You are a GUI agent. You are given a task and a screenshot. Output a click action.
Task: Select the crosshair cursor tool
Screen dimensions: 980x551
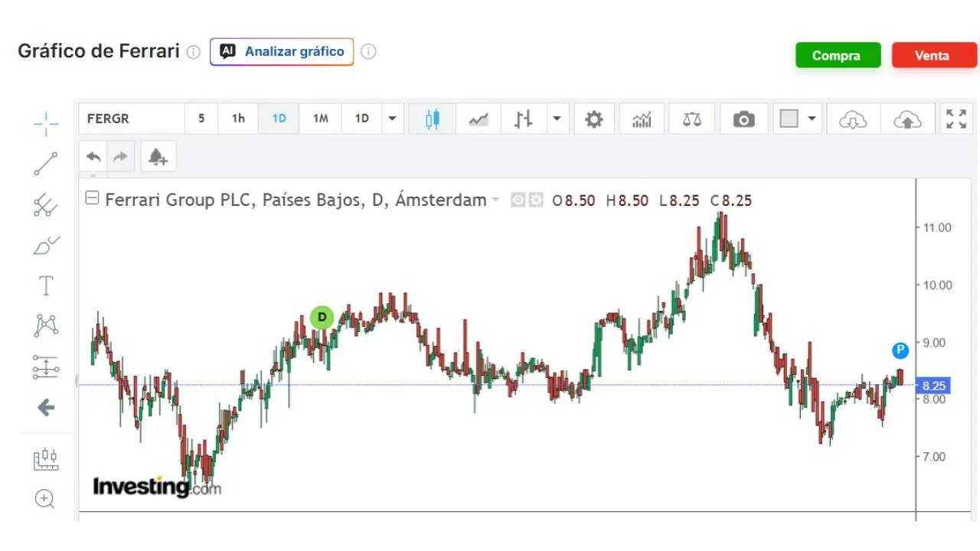point(46,123)
